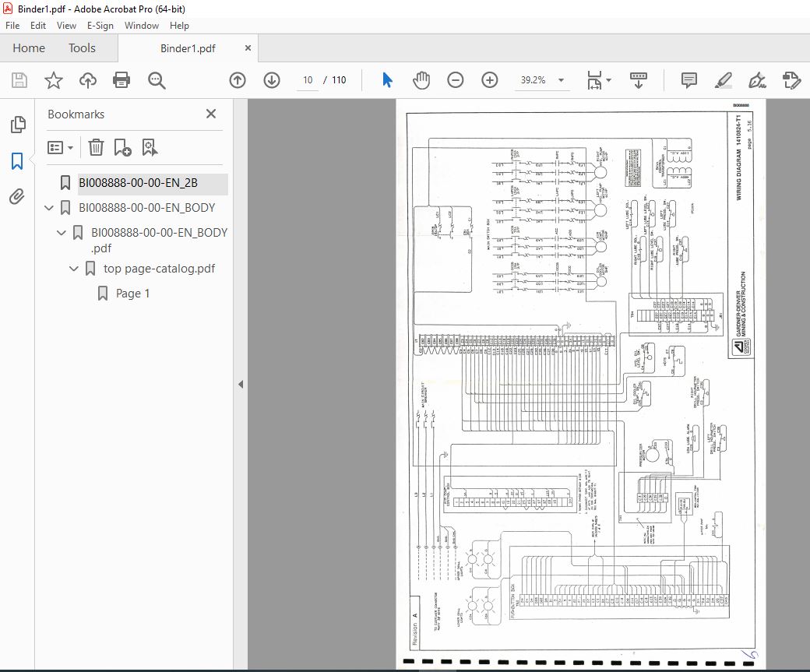Collapse the top page-catalog.pdf bookmark
The height and width of the screenshot is (672, 810).
click(74, 269)
